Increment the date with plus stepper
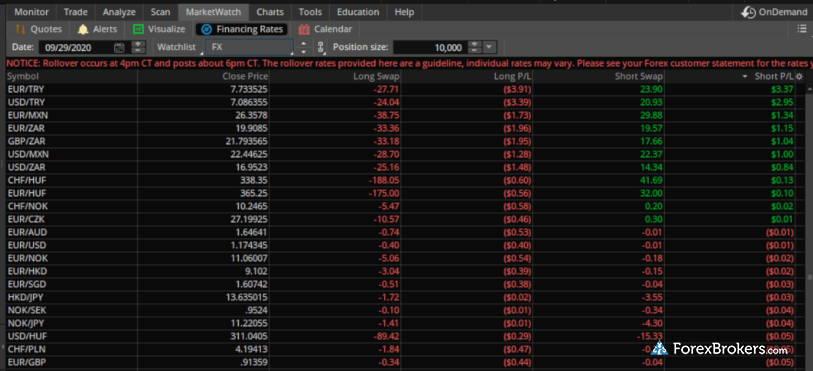This screenshot has height=371, width=813. [138, 44]
